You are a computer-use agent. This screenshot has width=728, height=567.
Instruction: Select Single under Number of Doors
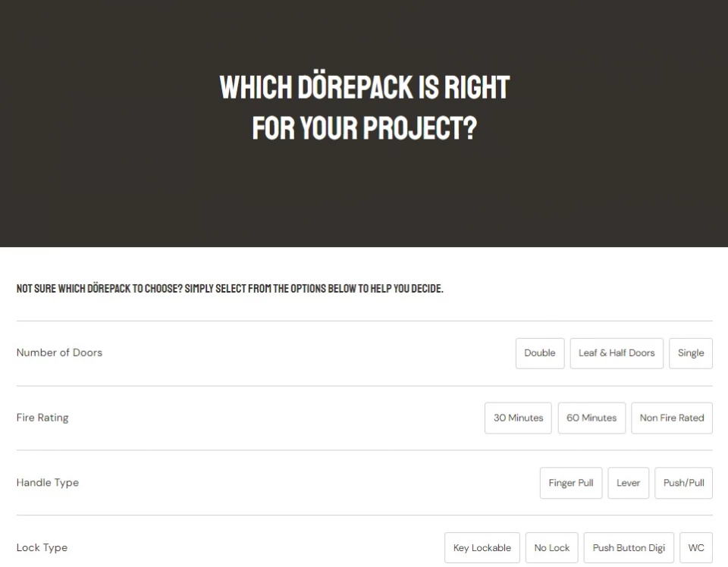(x=690, y=353)
